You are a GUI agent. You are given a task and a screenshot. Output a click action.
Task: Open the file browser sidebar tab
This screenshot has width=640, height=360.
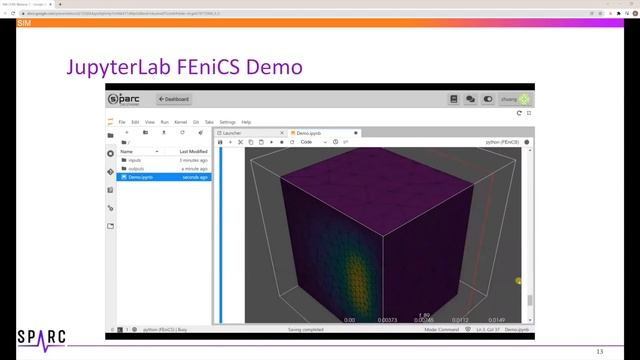pos(111,136)
